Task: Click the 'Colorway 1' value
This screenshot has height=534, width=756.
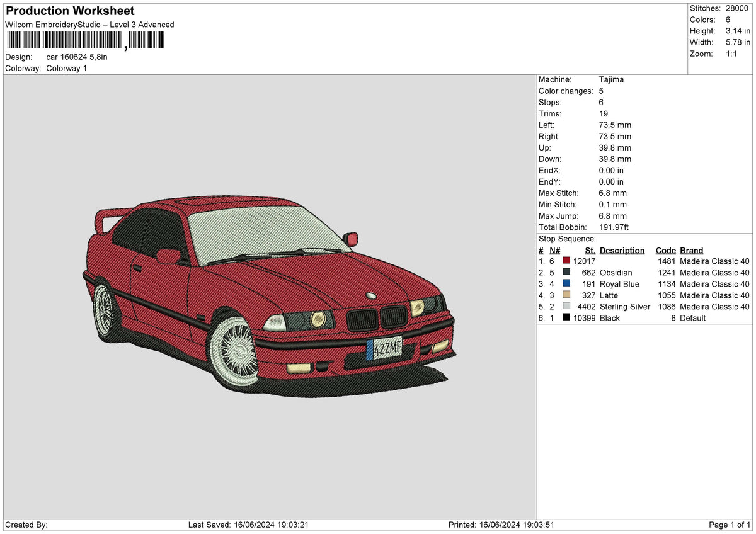Action: 67,68
